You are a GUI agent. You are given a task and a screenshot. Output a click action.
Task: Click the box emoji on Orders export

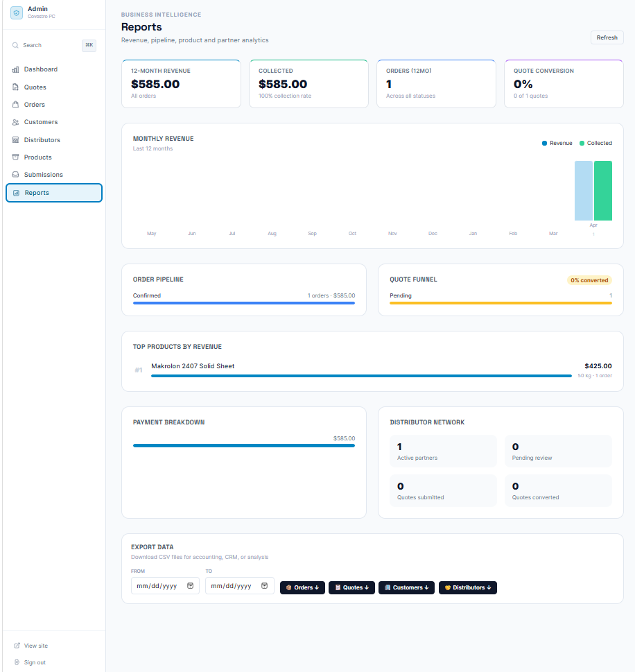289,587
